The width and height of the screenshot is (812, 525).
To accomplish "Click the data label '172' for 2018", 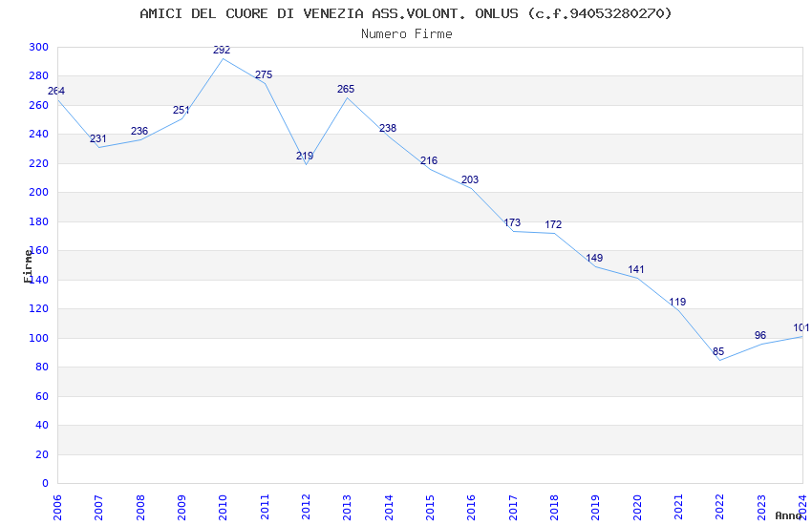I will [x=553, y=224].
